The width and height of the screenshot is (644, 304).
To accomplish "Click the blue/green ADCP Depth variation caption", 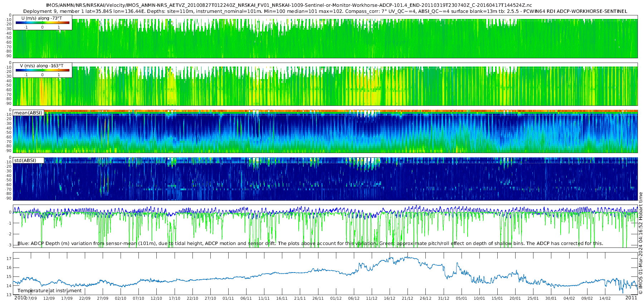I will 310,244.
